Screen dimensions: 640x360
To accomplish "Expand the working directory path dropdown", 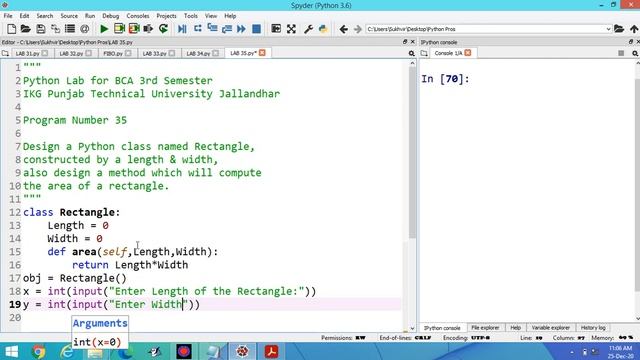I will (608, 29).
